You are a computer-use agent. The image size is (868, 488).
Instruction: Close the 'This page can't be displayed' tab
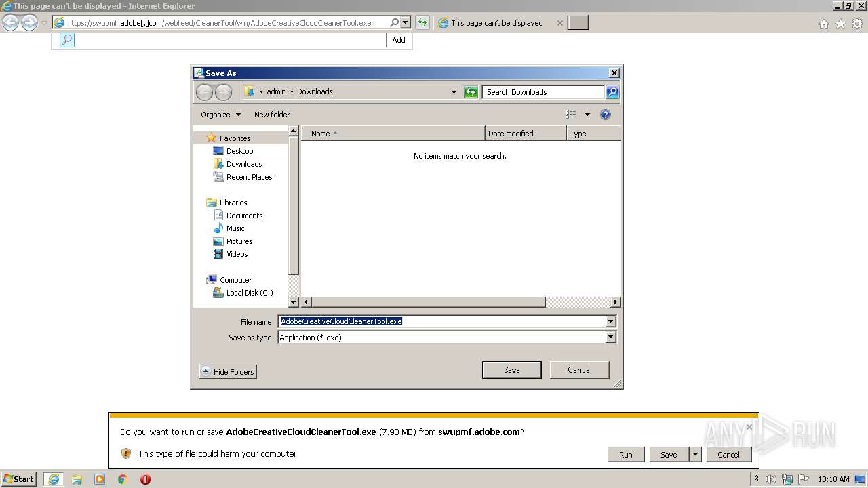click(x=559, y=23)
